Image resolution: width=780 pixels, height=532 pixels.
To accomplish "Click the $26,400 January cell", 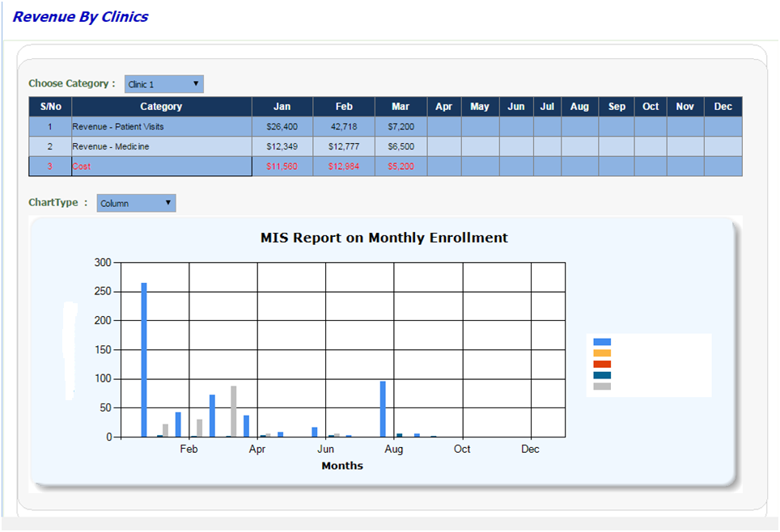I will [282, 127].
